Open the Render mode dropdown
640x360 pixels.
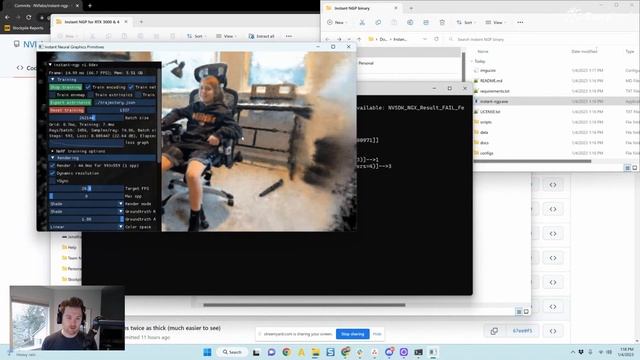86,204
